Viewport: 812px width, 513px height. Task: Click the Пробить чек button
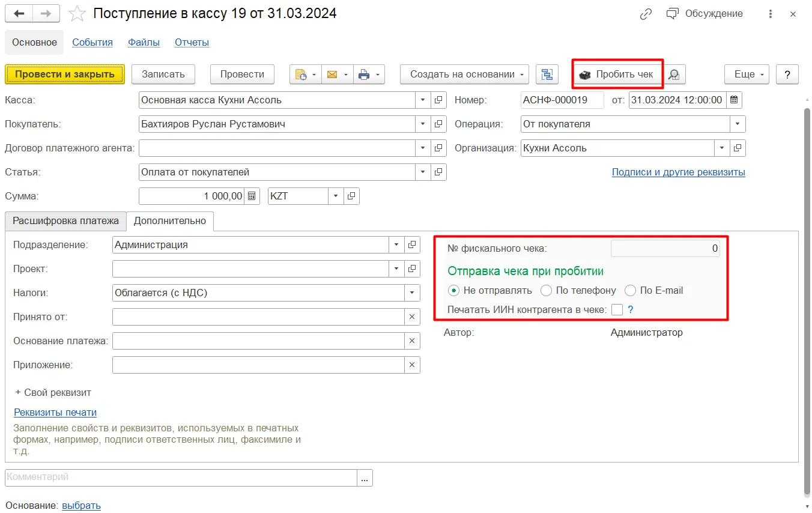click(617, 74)
